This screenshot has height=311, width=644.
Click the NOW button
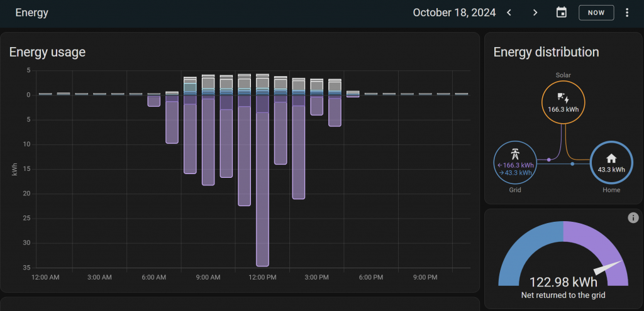(x=596, y=13)
